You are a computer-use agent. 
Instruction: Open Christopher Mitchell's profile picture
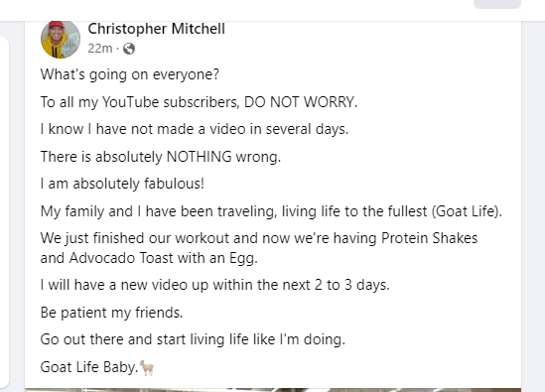pyautogui.click(x=61, y=39)
